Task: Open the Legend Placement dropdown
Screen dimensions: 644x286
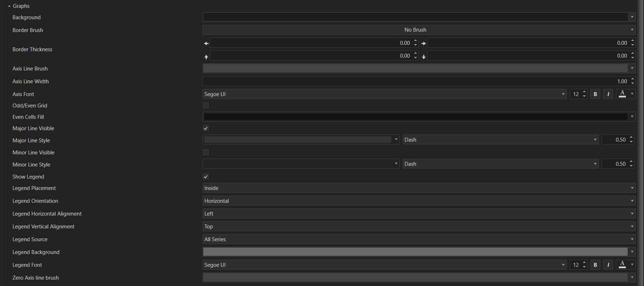Action: (x=419, y=188)
